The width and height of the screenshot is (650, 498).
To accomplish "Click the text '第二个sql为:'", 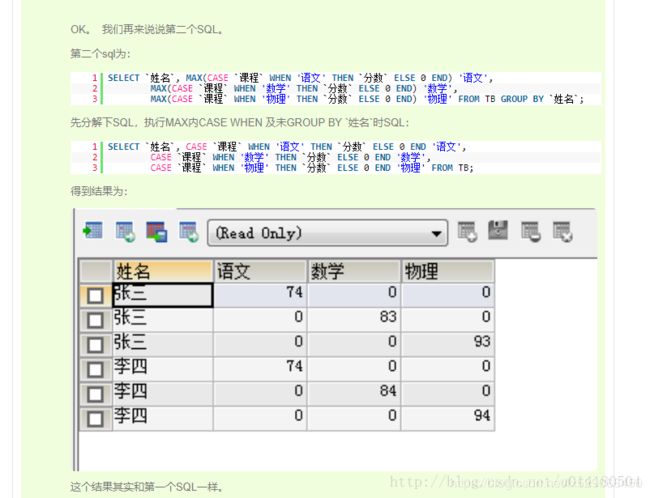I will (100, 54).
